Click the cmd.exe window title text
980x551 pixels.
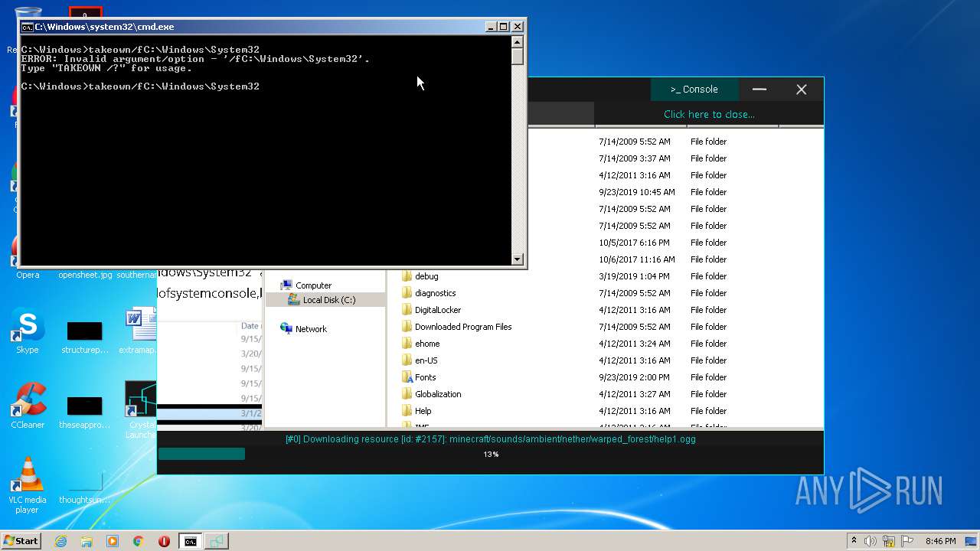pyautogui.click(x=104, y=27)
